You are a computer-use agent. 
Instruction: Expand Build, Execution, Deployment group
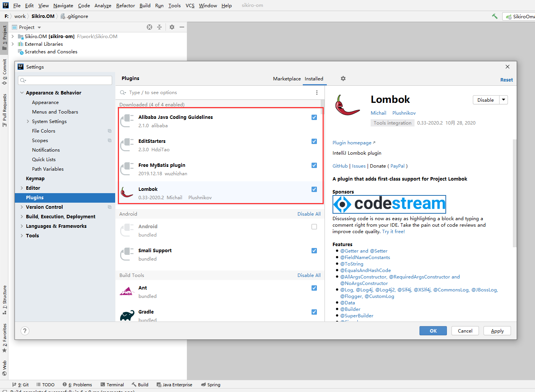(x=22, y=216)
